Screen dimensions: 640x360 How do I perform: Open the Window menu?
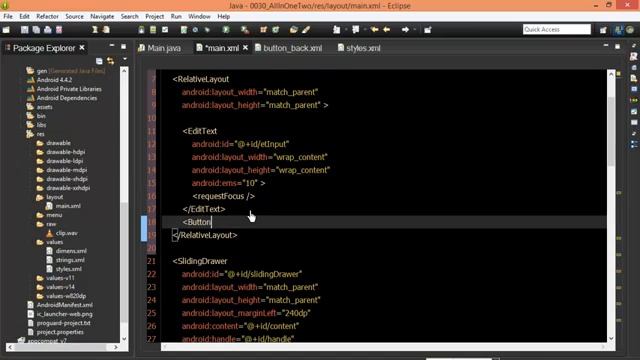click(x=199, y=16)
